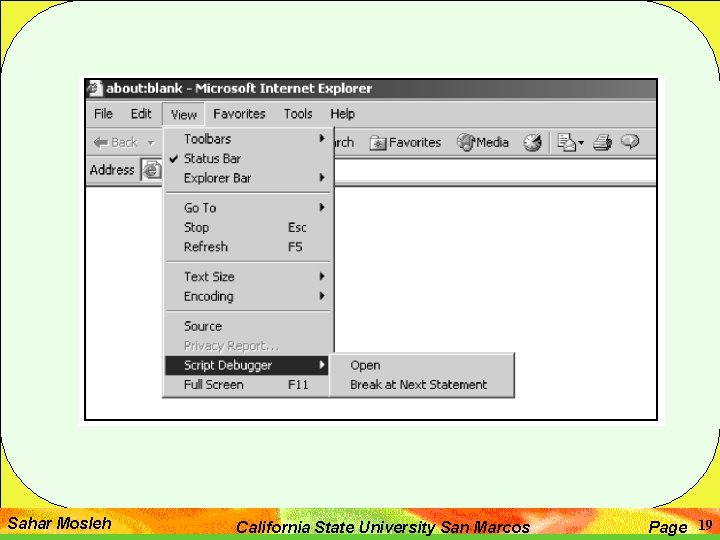Open the File menu
The width and height of the screenshot is (720, 540).
pos(103,114)
